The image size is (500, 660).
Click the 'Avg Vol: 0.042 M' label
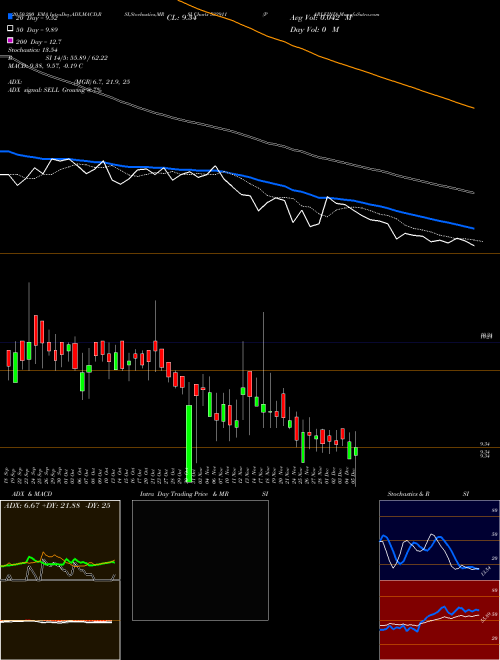320,18
